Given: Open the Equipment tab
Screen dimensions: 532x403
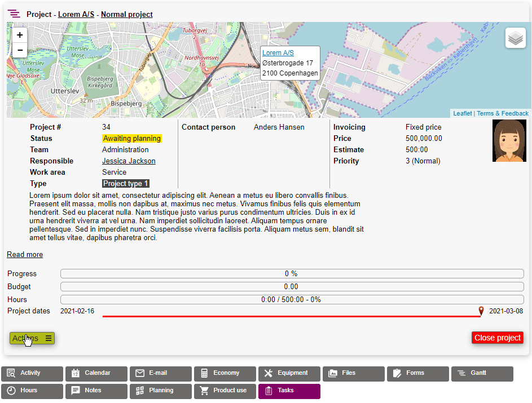Looking at the screenshot, I should point(289,373).
